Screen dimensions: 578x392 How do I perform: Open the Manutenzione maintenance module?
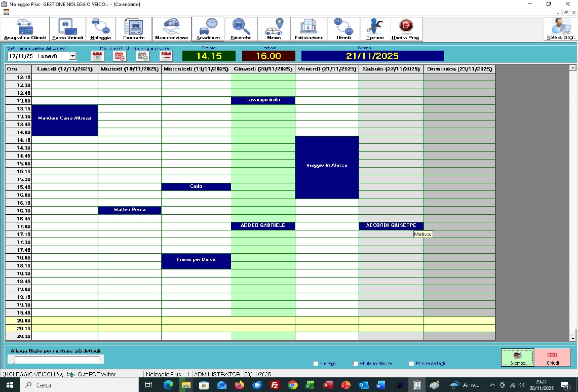(171, 29)
